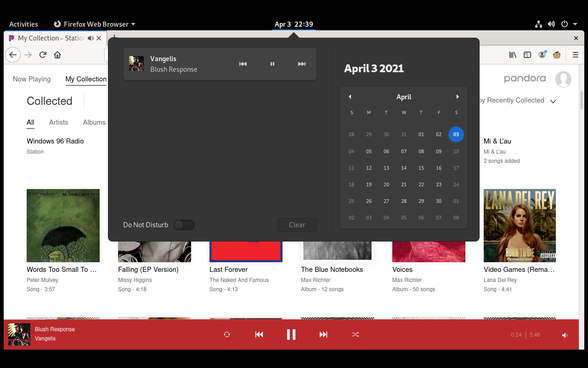588x368 pixels.
Task: Click the April 3 2021 date heading
Action: click(374, 69)
